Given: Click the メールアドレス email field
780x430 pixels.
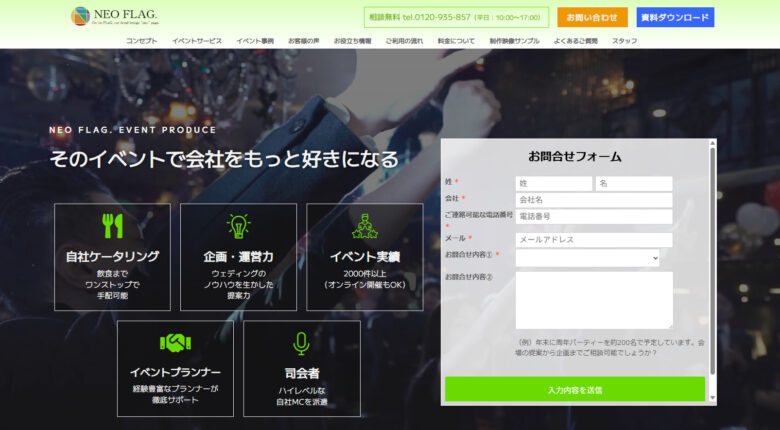Looking at the screenshot, I should (x=593, y=240).
